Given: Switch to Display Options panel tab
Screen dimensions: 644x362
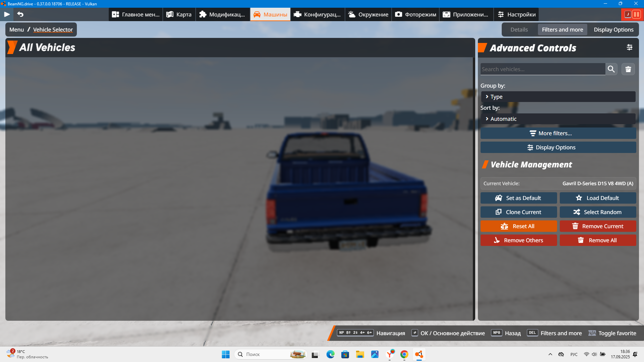Looking at the screenshot, I should coord(614,30).
